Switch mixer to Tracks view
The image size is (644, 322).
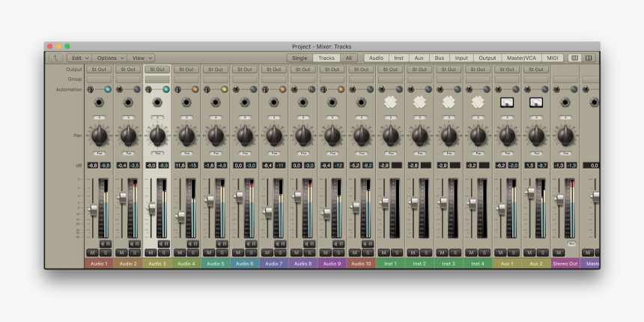click(326, 58)
